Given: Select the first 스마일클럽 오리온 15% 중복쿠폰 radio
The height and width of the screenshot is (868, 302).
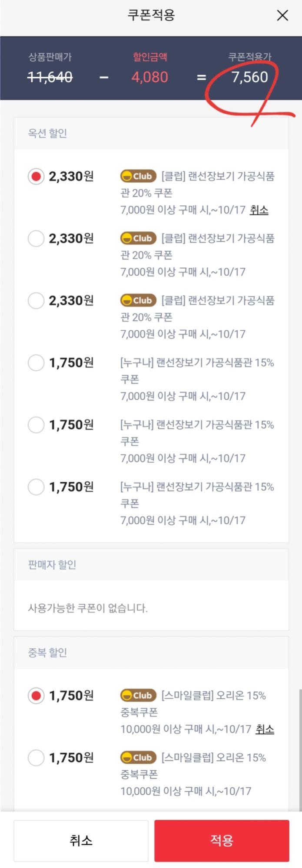Looking at the screenshot, I should (36, 695).
